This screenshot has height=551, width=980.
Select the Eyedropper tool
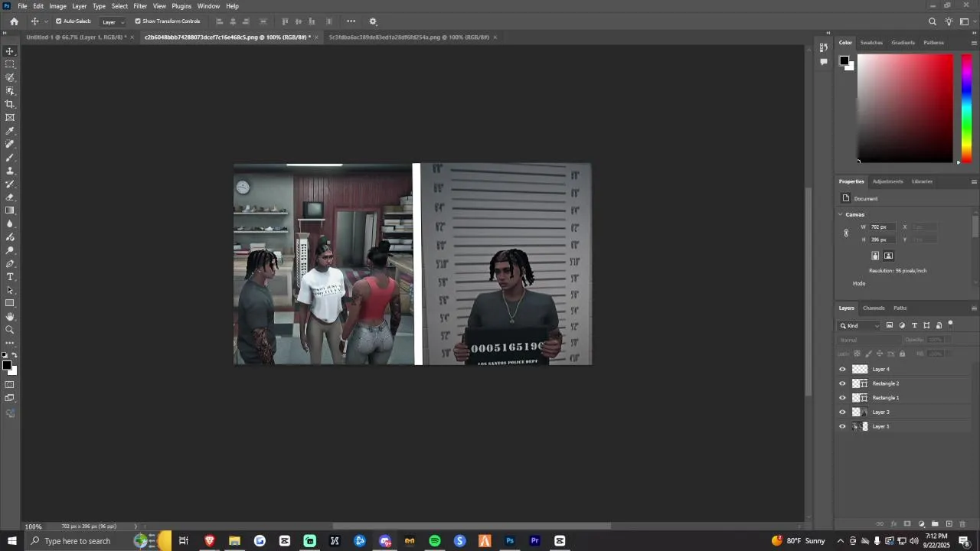tap(10, 131)
